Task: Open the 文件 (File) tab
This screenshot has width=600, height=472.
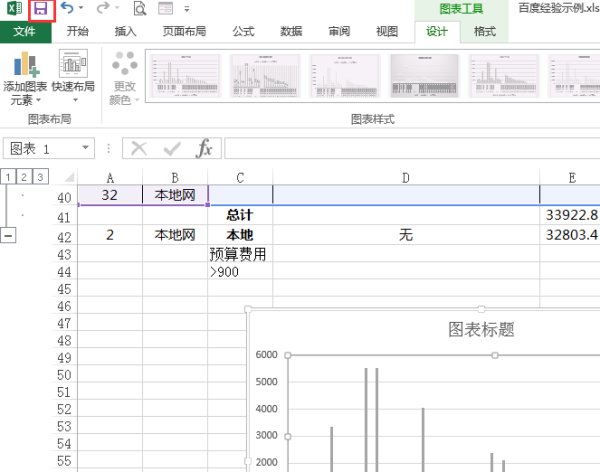Action: coord(25,32)
